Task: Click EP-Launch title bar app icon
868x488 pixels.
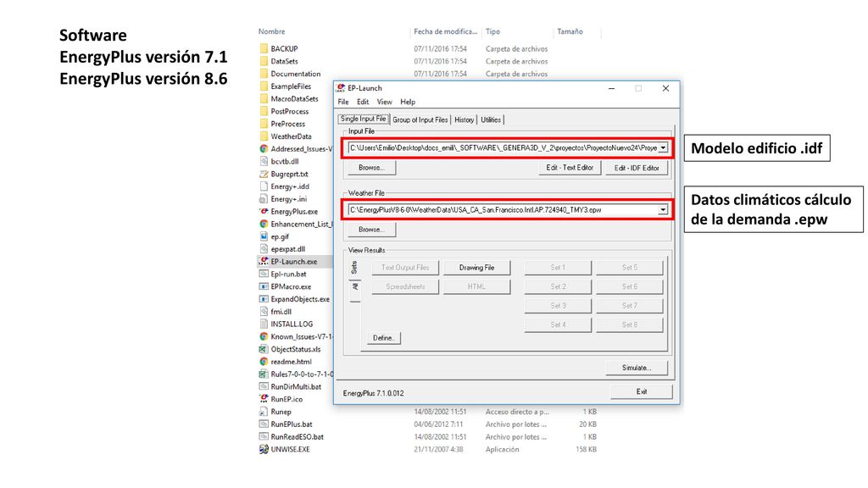Action: 341,88
